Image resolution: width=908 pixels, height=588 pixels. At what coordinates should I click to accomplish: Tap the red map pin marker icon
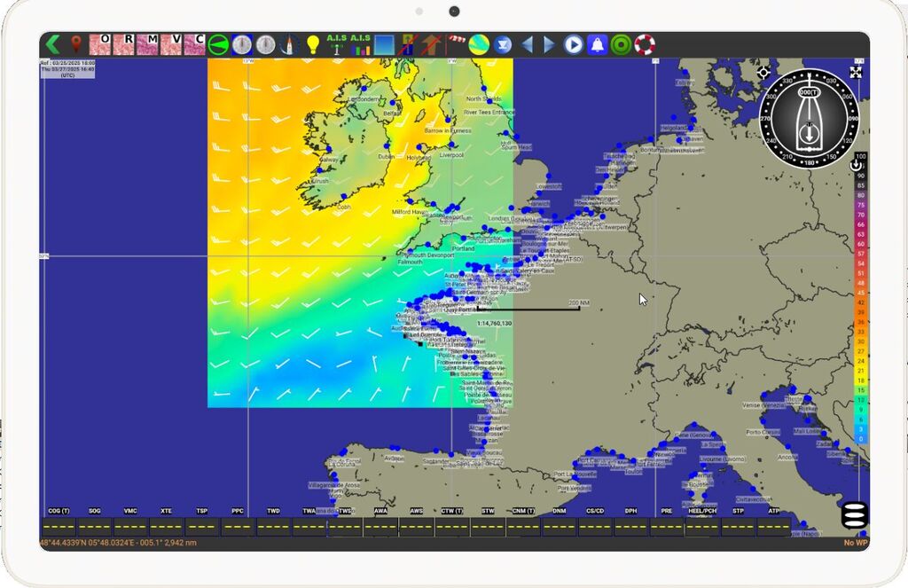click(76, 44)
